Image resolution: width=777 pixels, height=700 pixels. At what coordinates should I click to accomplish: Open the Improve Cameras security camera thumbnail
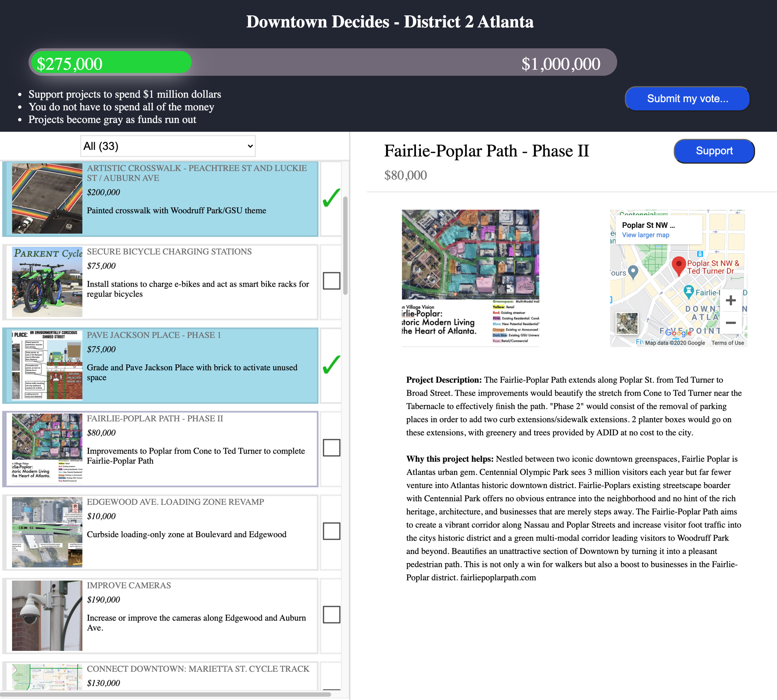coord(47,616)
